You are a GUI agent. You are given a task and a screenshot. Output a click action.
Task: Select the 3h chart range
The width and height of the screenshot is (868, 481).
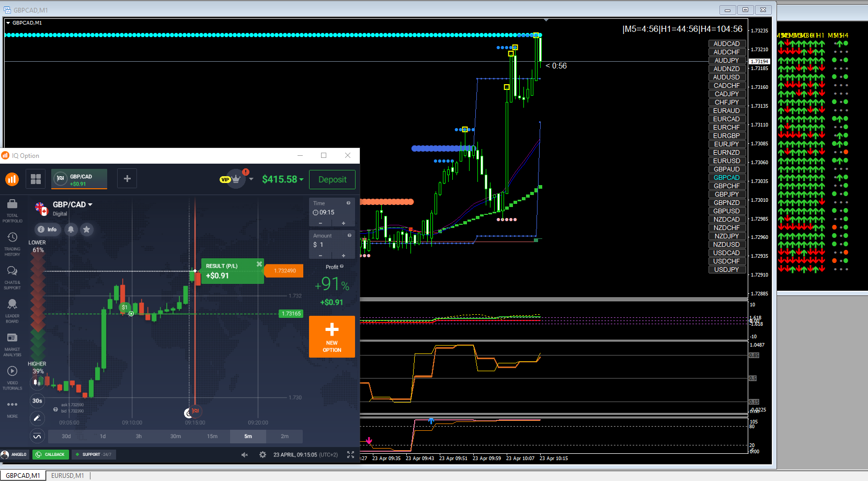[x=139, y=436]
